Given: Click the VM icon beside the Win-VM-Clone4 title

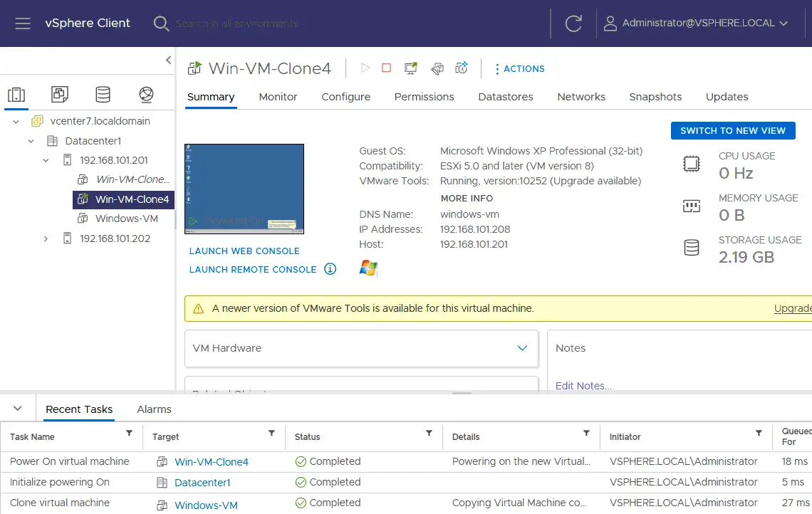Looking at the screenshot, I should pos(194,68).
